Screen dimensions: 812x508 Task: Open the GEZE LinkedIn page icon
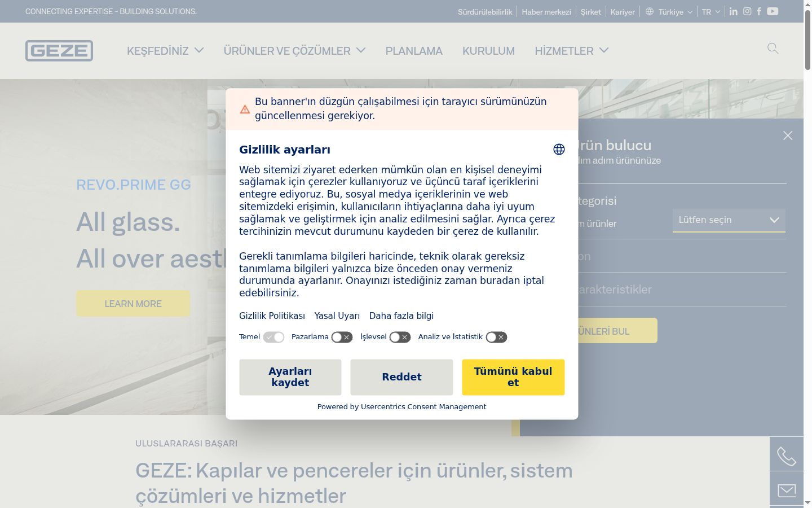(733, 11)
